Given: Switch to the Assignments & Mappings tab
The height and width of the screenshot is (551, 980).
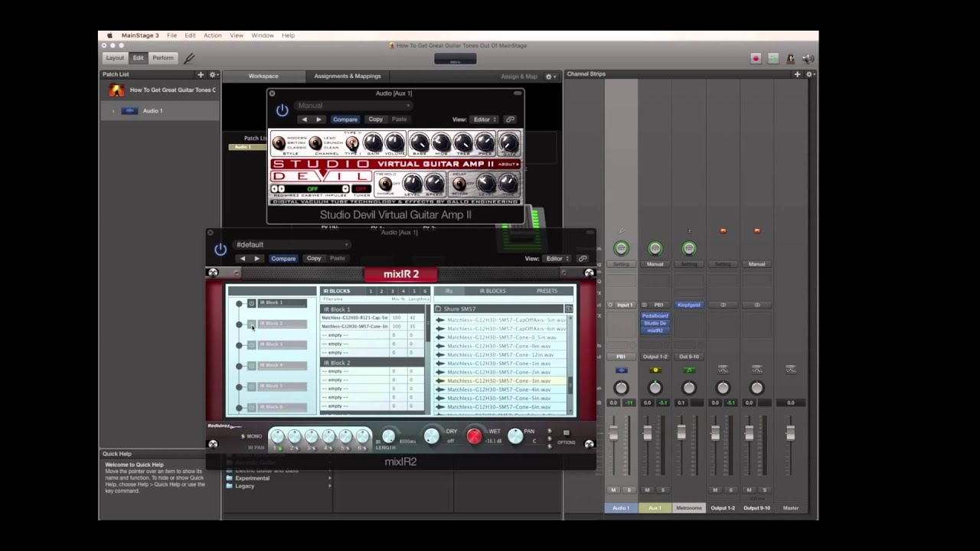Looking at the screenshot, I should [347, 77].
